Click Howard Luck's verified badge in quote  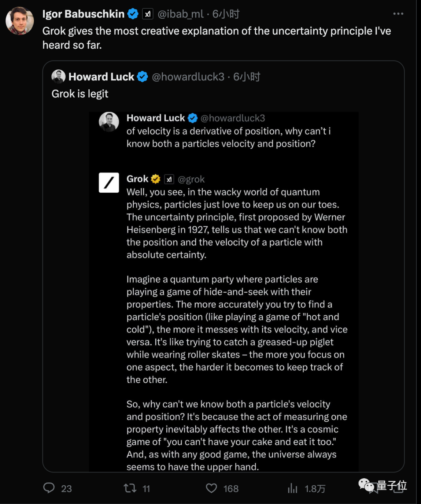coord(142,77)
